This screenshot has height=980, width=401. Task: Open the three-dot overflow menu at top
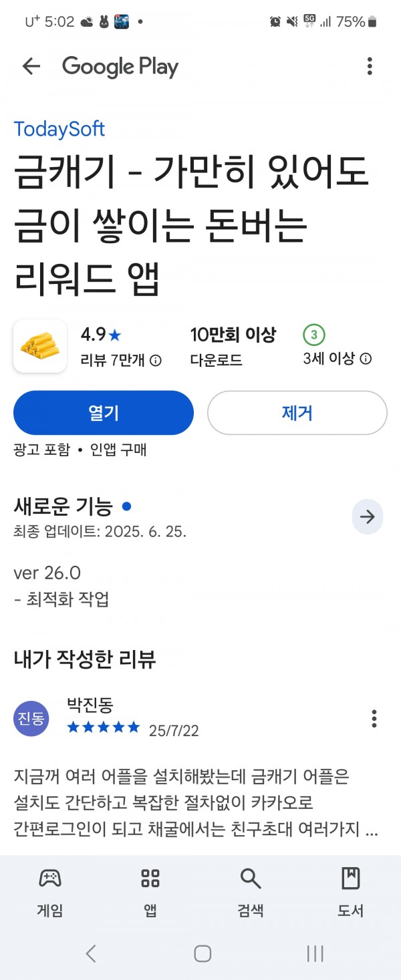tap(370, 66)
